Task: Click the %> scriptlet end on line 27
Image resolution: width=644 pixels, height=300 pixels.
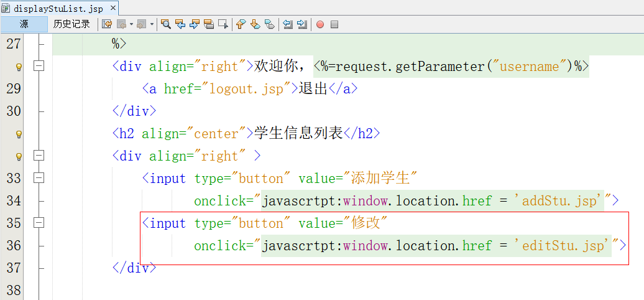Action: [119, 44]
